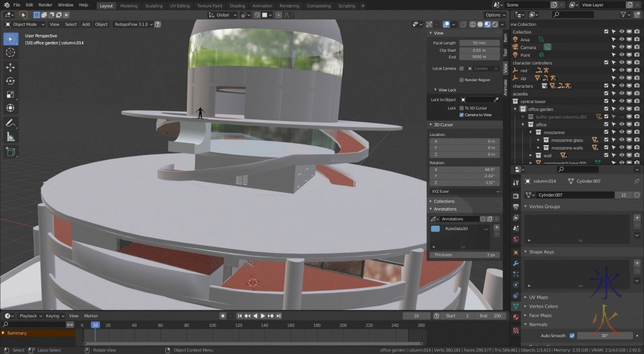This screenshot has width=644, height=354.
Task: Choose the Annotate pencil tool
Action: (x=10, y=123)
